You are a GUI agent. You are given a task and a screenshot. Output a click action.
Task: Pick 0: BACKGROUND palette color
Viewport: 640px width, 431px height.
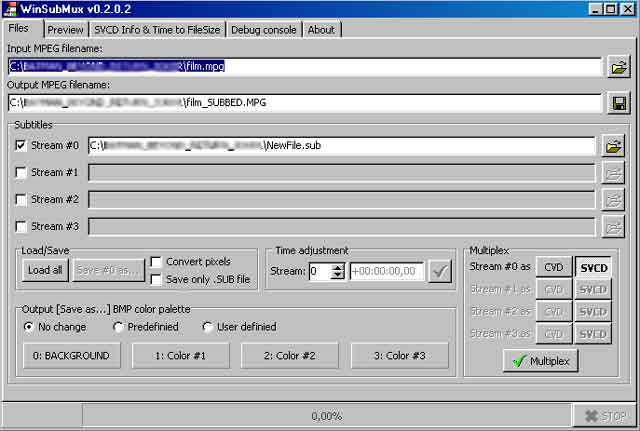click(71, 356)
